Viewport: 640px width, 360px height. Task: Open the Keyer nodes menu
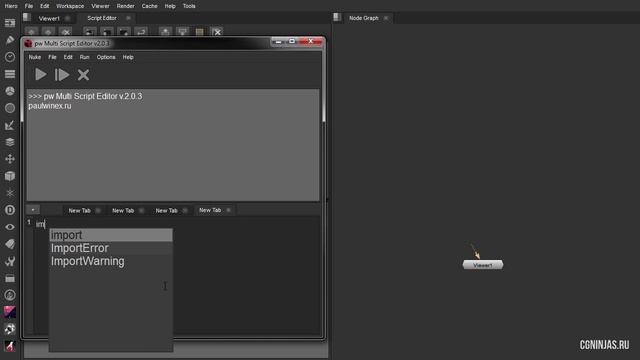click(10, 125)
